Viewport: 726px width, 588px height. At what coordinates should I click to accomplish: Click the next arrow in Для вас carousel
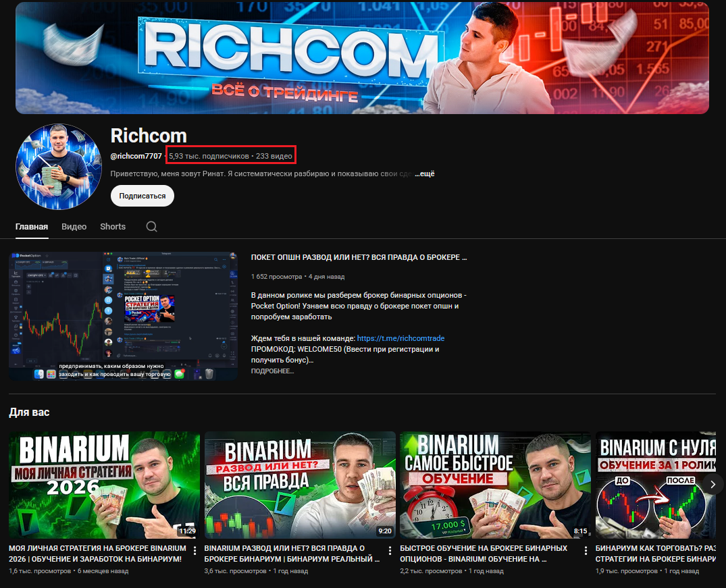[x=713, y=484]
